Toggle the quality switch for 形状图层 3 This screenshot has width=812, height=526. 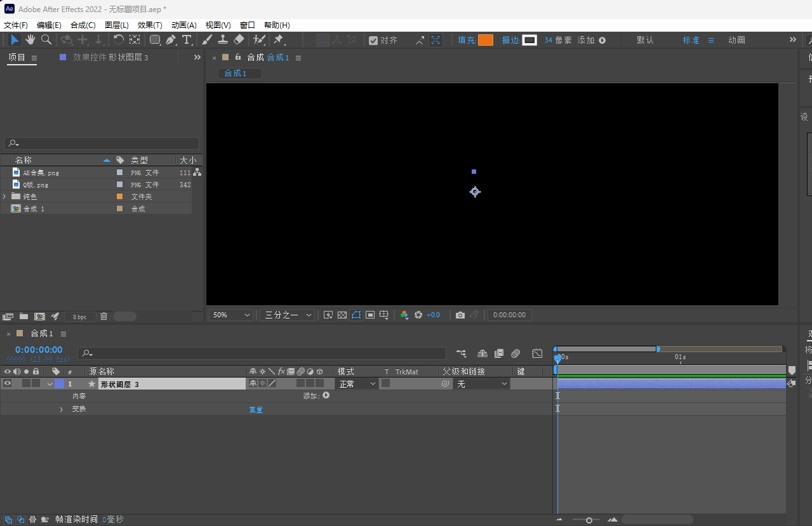pyautogui.click(x=272, y=383)
